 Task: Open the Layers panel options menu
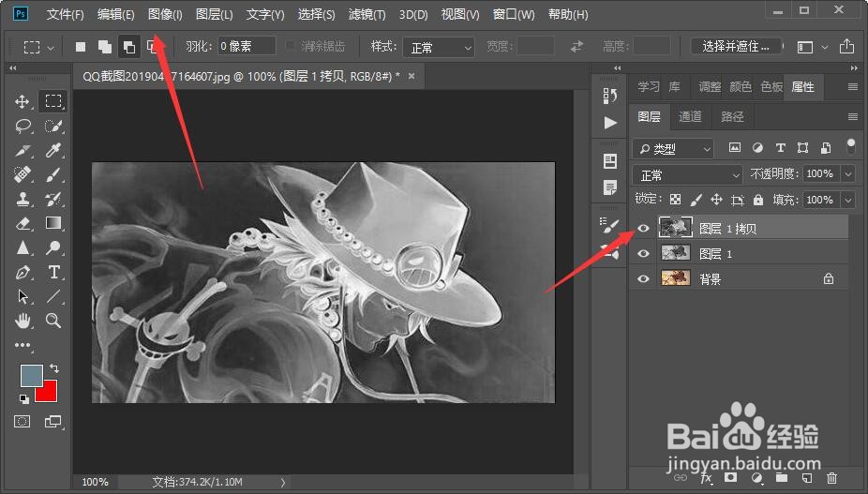point(852,116)
